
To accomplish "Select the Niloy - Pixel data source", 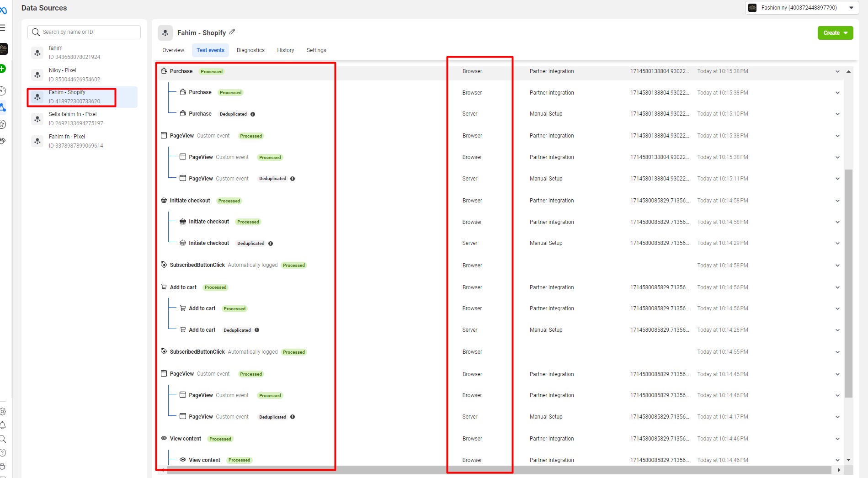I will (82, 74).
